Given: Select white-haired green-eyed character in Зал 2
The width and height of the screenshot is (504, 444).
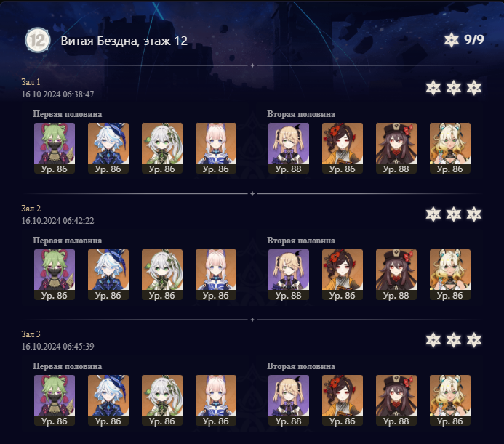Looking at the screenshot, I should click(162, 275).
